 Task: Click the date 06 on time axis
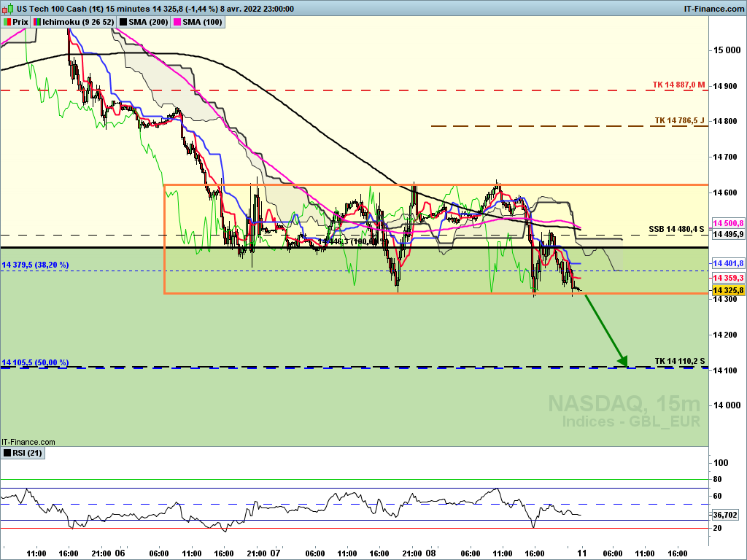coord(120,553)
